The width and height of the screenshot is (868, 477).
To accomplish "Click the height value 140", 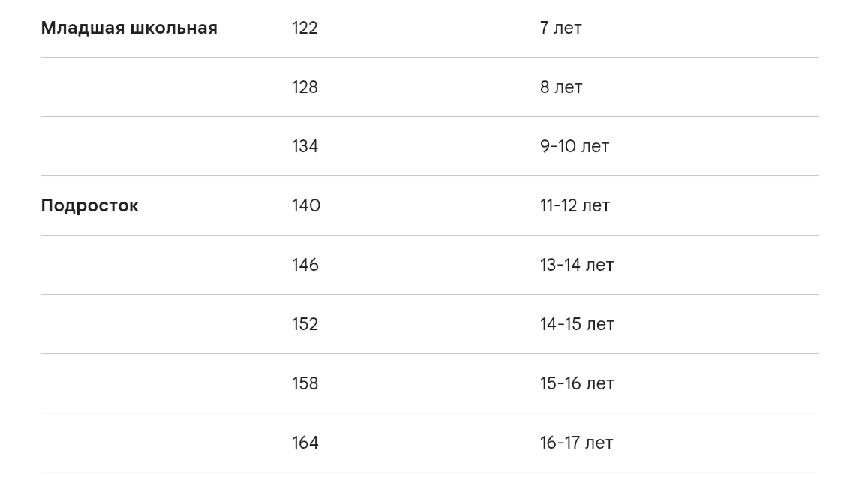I will tap(306, 205).
